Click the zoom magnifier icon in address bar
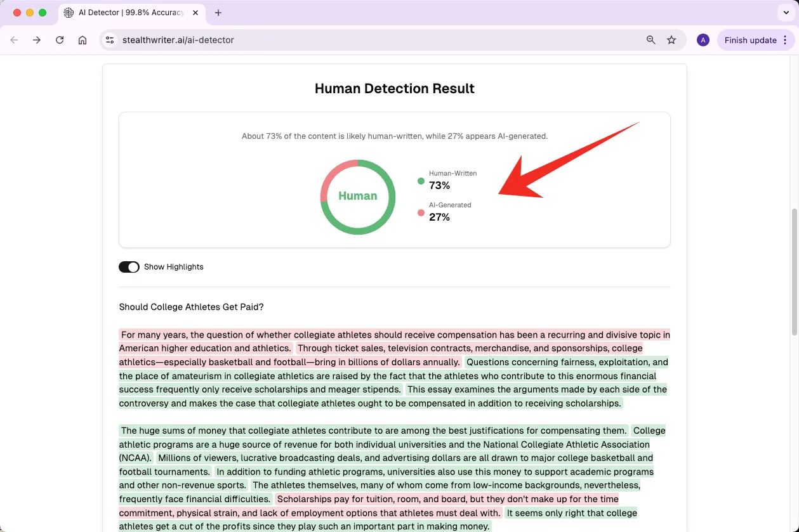799x532 pixels. 650,40
